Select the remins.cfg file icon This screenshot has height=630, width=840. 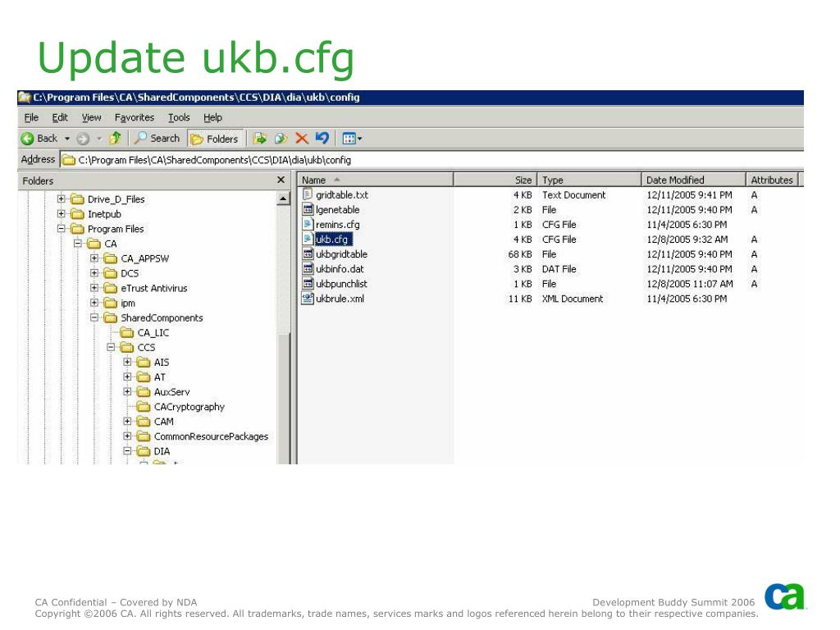click(x=308, y=224)
